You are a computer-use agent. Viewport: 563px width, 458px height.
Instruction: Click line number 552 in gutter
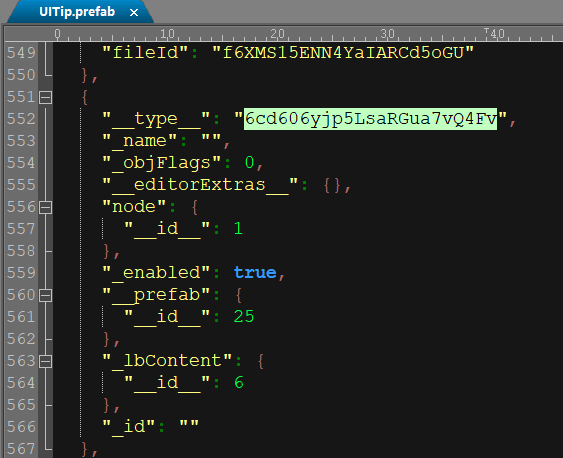21,119
